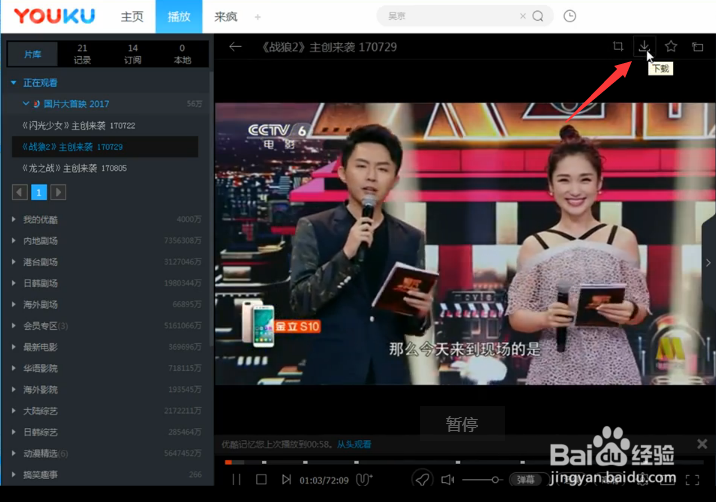Jump to first white chapter marker on timeline
Screen dimensions: 716x502
point(264,462)
